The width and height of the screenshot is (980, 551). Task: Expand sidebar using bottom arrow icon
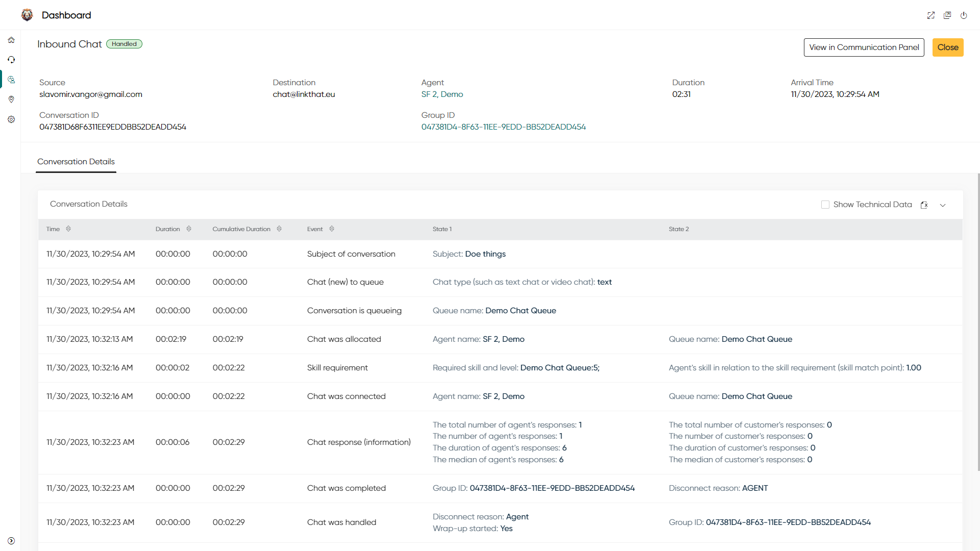click(x=11, y=541)
